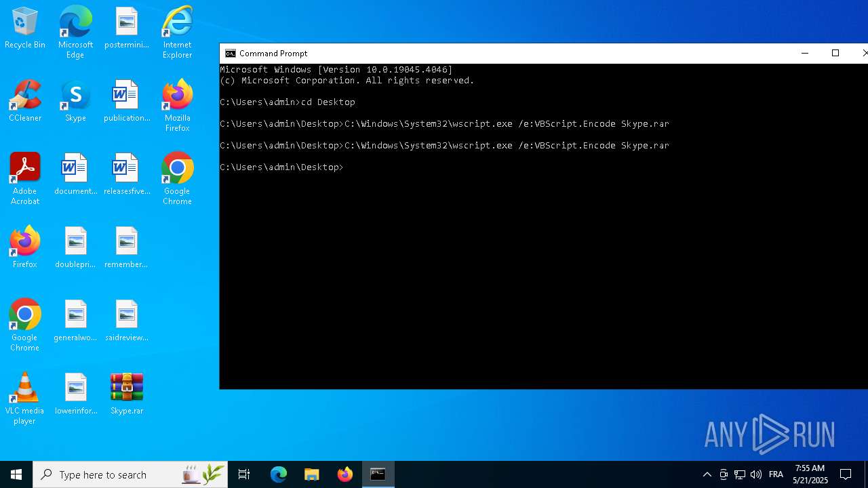Select the Firefox shortcut beside doublepri file
868x488 pixels.
[25, 248]
